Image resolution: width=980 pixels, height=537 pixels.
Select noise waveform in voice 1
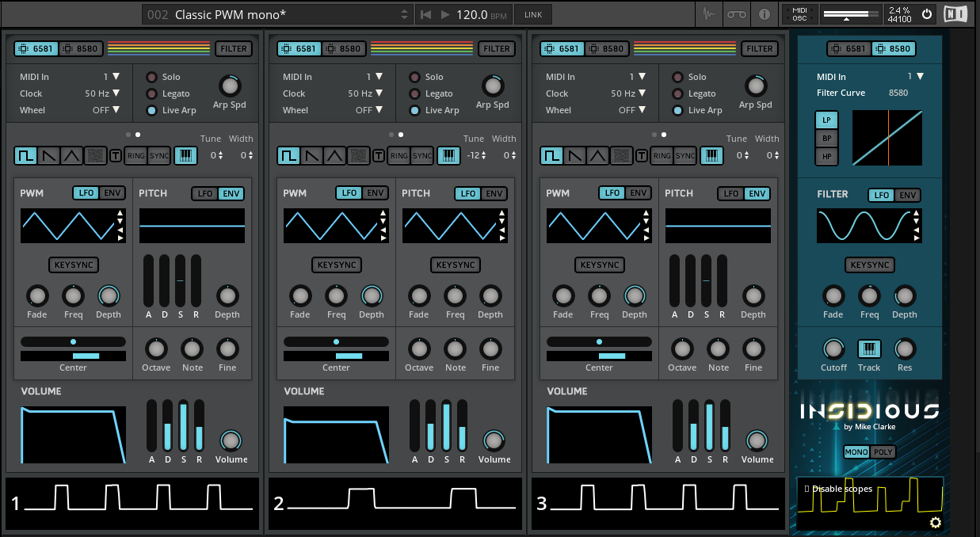[94, 156]
